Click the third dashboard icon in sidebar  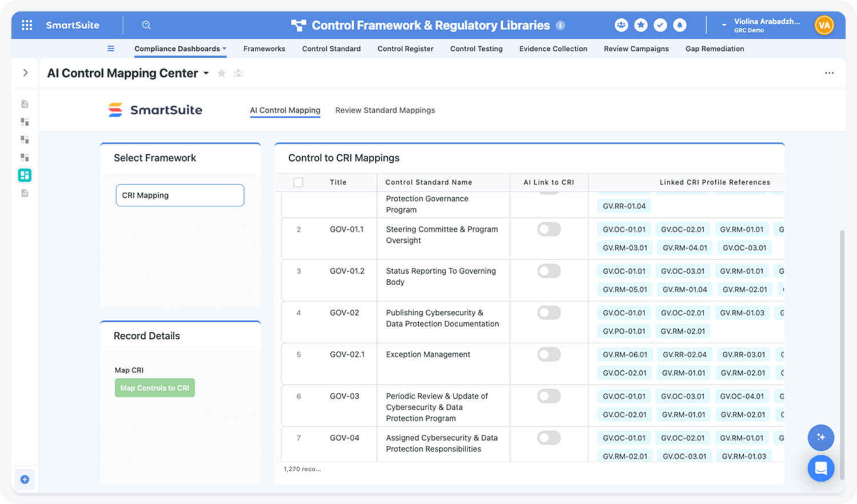point(25,139)
